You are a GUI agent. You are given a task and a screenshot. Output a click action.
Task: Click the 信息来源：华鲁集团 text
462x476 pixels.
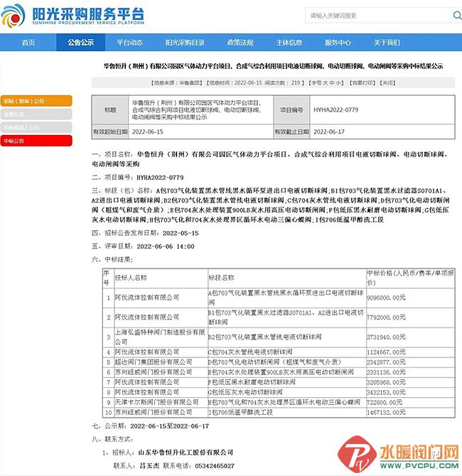pyautogui.click(x=176, y=82)
